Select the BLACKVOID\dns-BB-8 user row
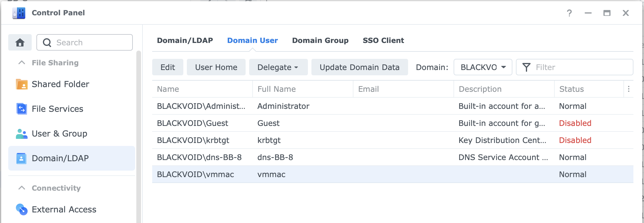Viewport: 644px width, 223px height. (x=393, y=157)
